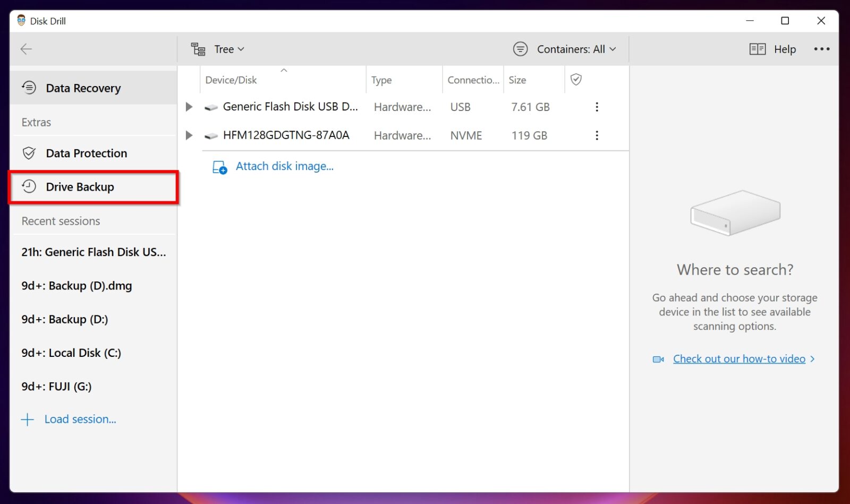Click the shield icon column header
The height and width of the screenshot is (504, 850).
pos(576,80)
